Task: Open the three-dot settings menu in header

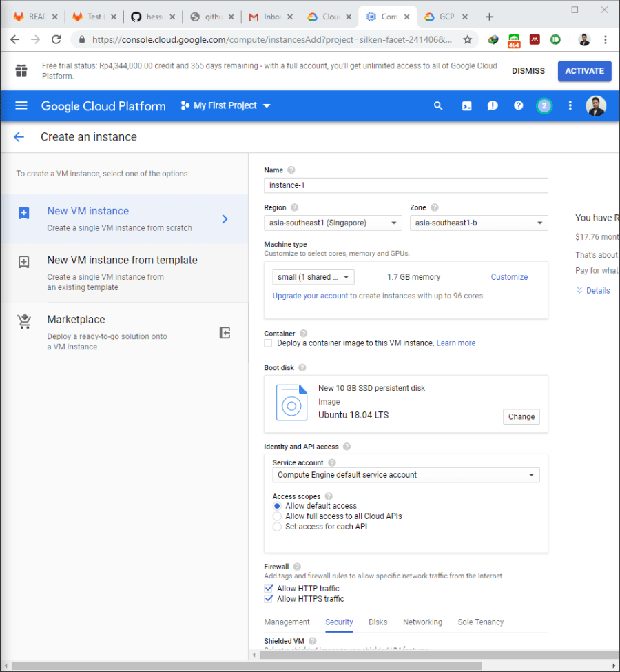Action: pos(570,105)
